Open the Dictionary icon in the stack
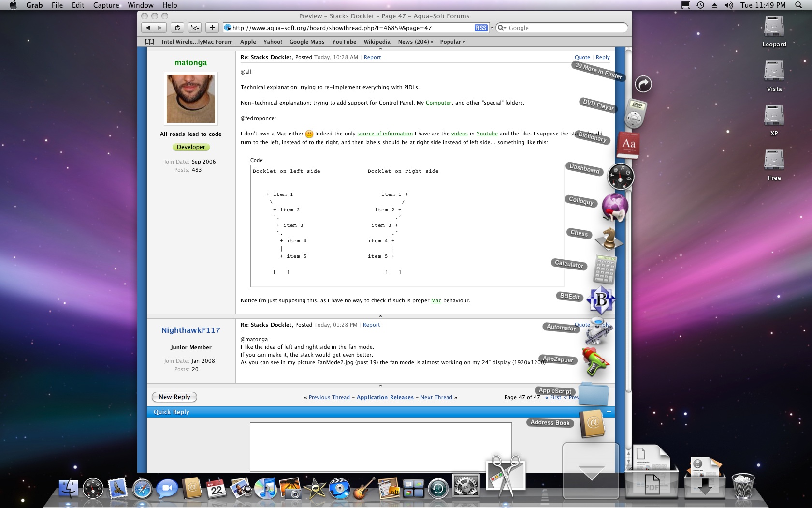Viewport: 812px width, 508px height. [628, 145]
